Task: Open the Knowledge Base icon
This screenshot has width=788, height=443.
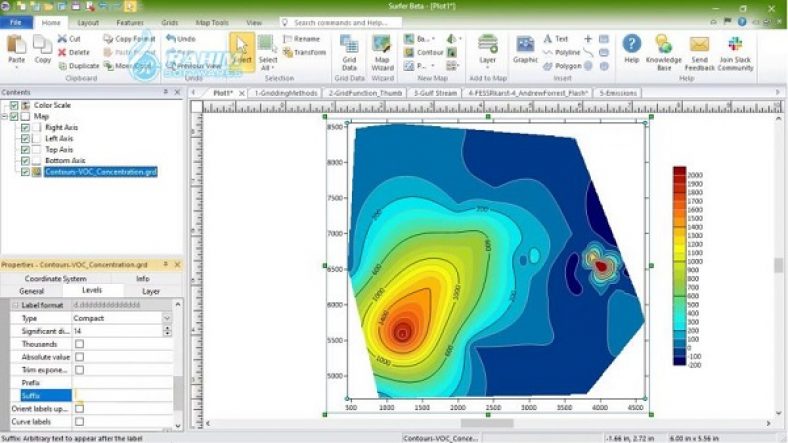Action: coord(664,44)
